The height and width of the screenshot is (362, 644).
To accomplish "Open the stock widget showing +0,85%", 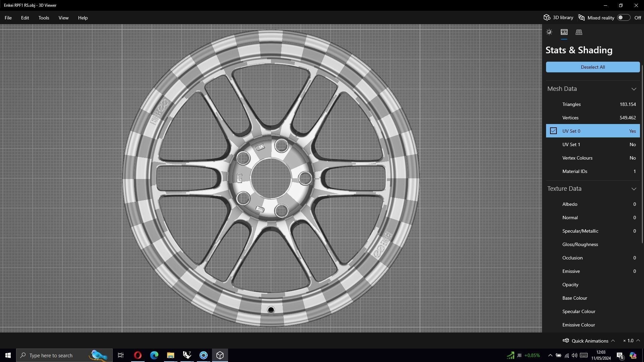I will click(523, 355).
